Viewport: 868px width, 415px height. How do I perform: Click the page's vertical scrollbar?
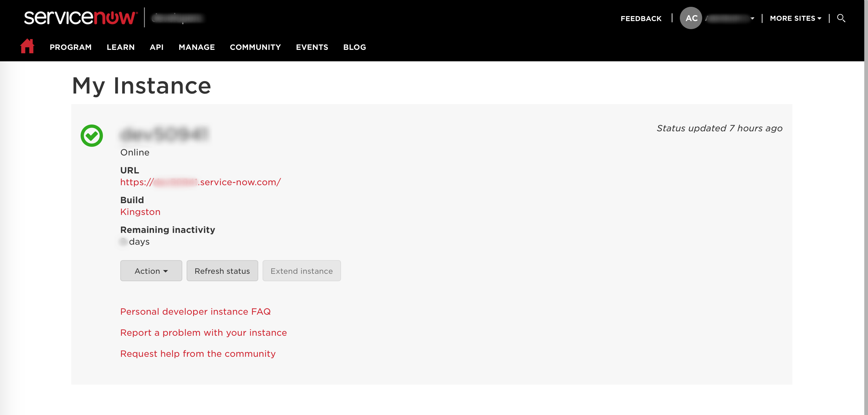[866, 207]
